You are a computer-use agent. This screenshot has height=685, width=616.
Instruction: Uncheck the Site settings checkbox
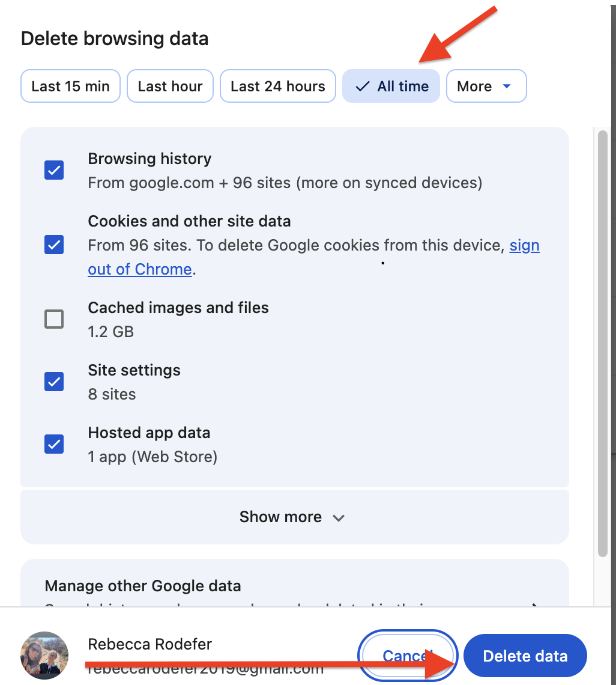[54, 382]
